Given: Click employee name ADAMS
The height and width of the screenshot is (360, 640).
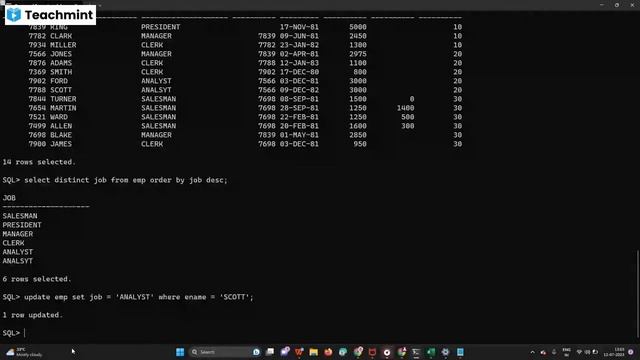Looking at the screenshot, I should [x=61, y=63].
